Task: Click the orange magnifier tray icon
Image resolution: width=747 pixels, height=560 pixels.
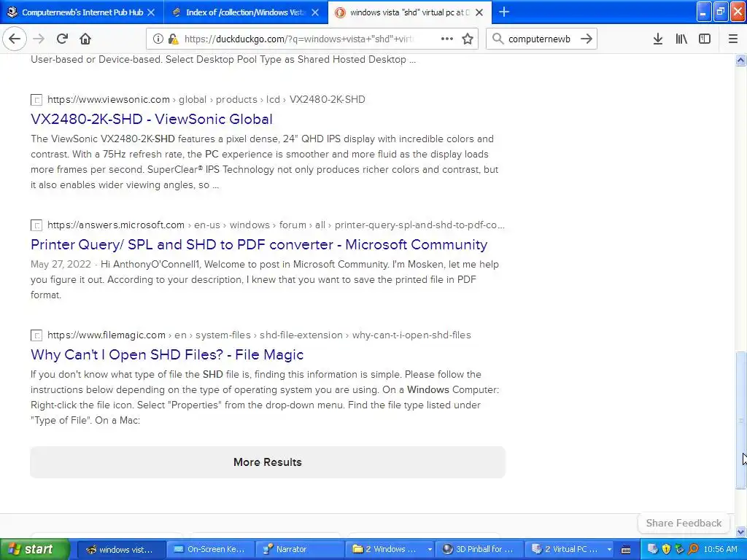Action: click(x=693, y=549)
